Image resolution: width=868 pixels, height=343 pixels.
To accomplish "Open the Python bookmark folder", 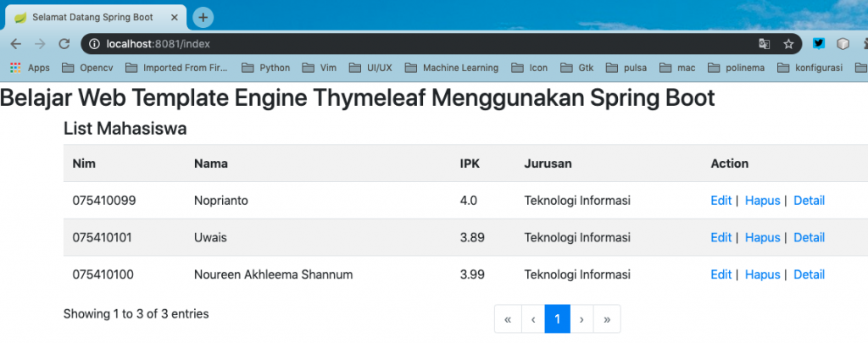I will coord(265,68).
